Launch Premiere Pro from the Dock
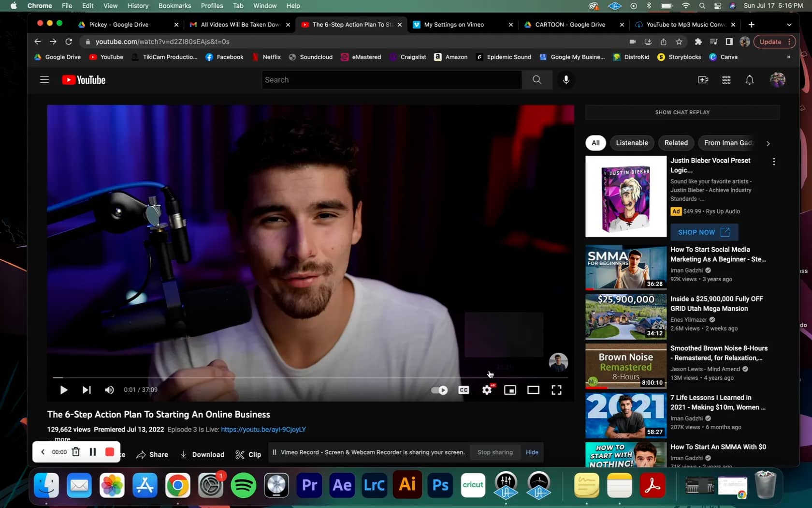 [x=309, y=485]
